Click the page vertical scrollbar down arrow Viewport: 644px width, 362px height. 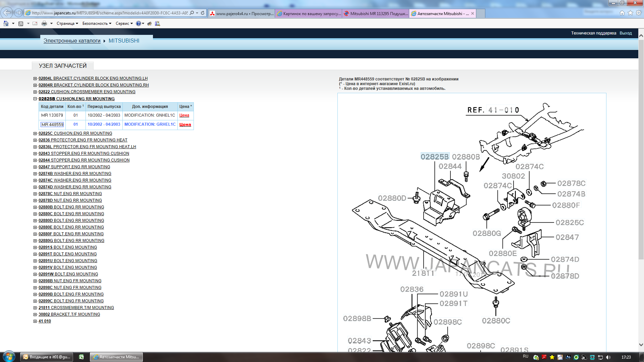pos(641,345)
